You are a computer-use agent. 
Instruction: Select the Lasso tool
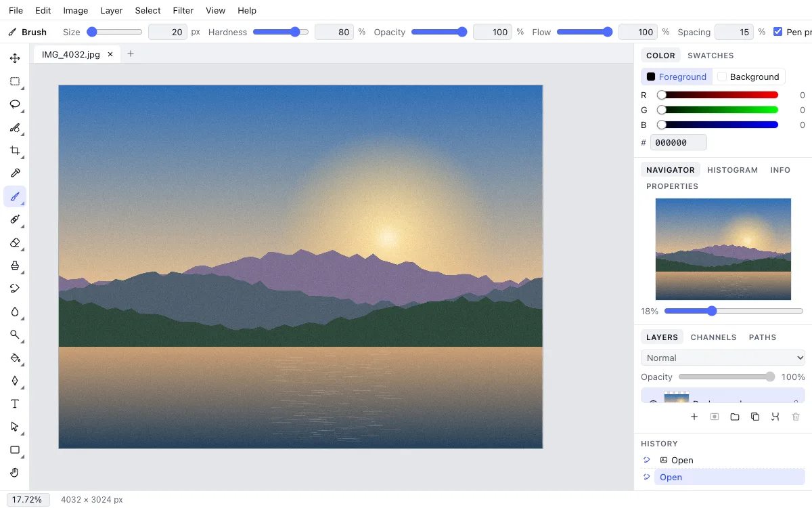(x=15, y=104)
